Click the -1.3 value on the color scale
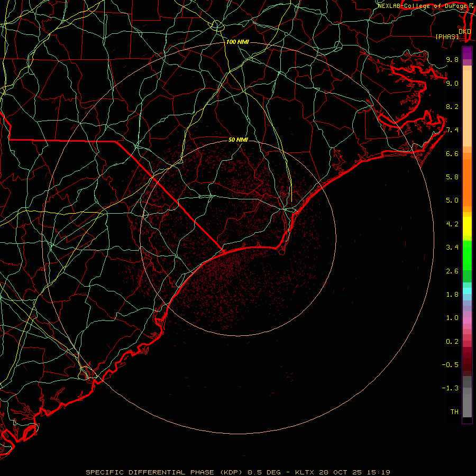Image resolution: width=476 pixels, height=476 pixels. 450,388
